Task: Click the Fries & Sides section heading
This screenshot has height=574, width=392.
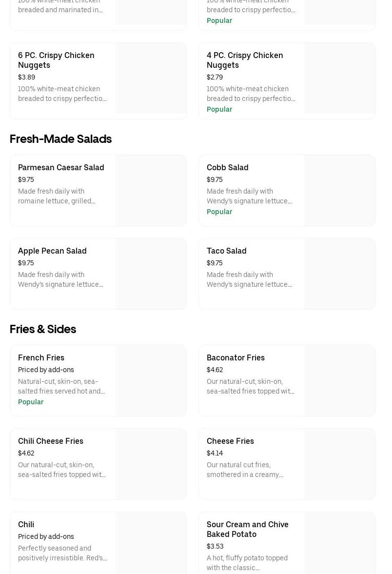Action: coord(43,329)
